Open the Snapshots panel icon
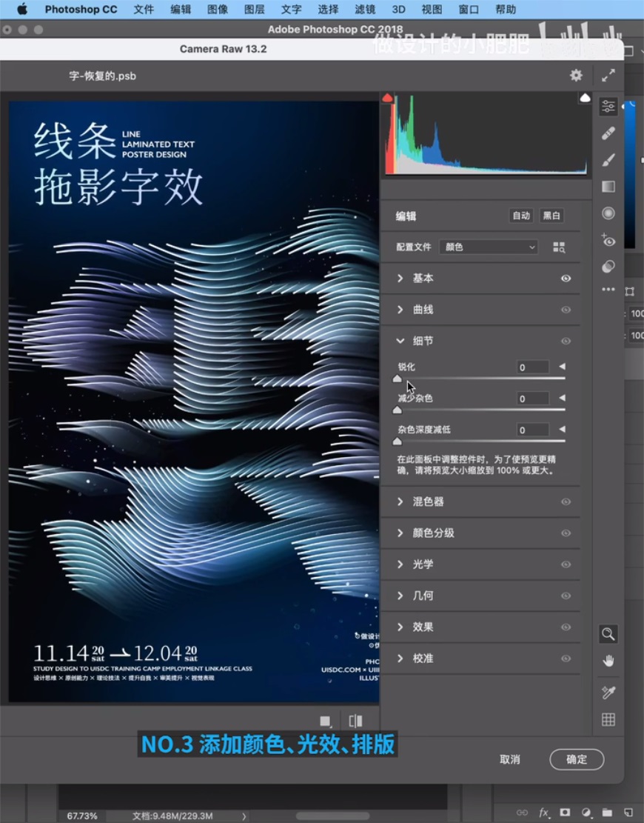The height and width of the screenshot is (823, 644). pyautogui.click(x=608, y=267)
